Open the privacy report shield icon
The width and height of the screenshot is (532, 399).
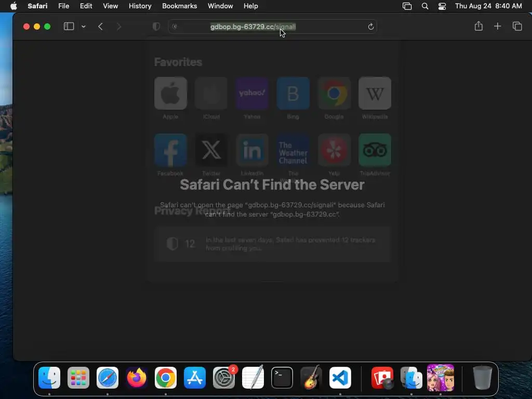coord(156,26)
